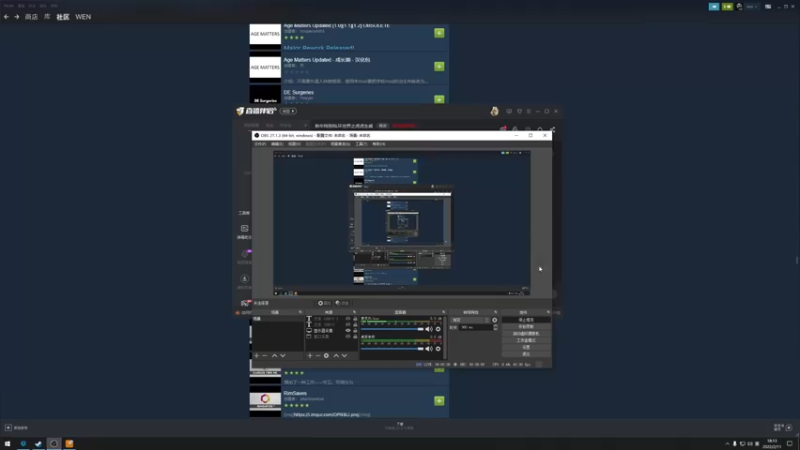Open message icon in 直播伴侣 title bar
Viewport: 800px width, 450px height.
[509, 111]
